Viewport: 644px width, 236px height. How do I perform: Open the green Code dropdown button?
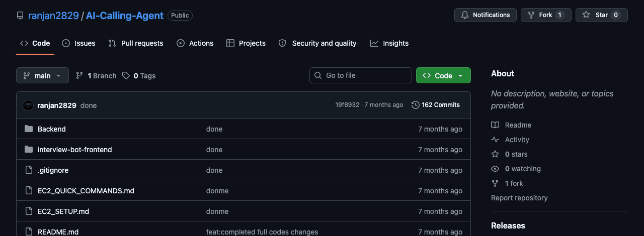[443, 75]
